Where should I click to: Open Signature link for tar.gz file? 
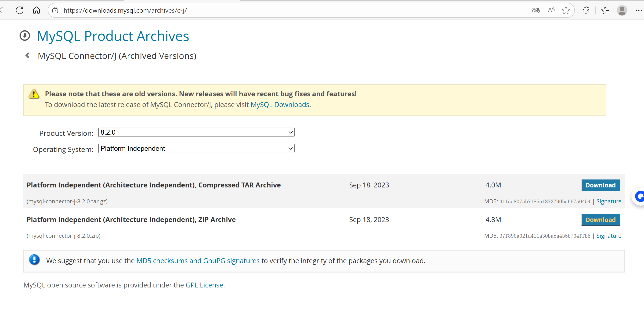tap(608, 201)
